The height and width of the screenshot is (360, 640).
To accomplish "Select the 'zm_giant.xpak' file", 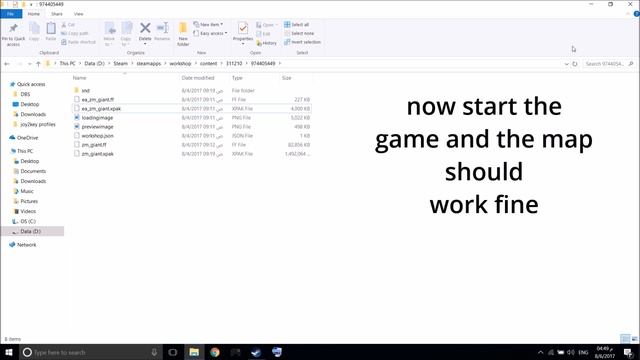I will [x=98, y=154].
